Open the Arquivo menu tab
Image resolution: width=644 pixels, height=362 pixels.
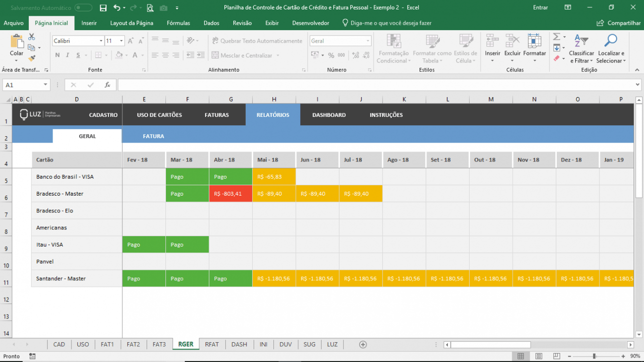point(14,23)
